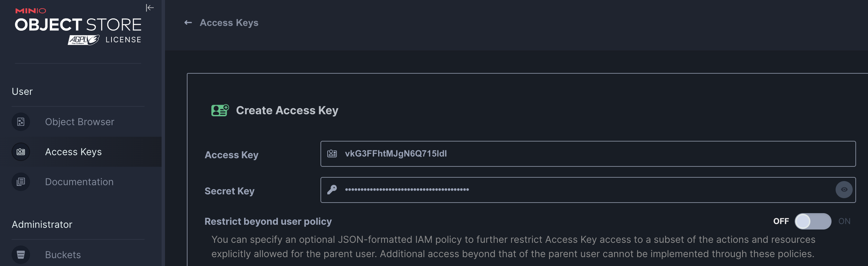Click the ON label beside the policy switch
868x266 pixels.
844,221
